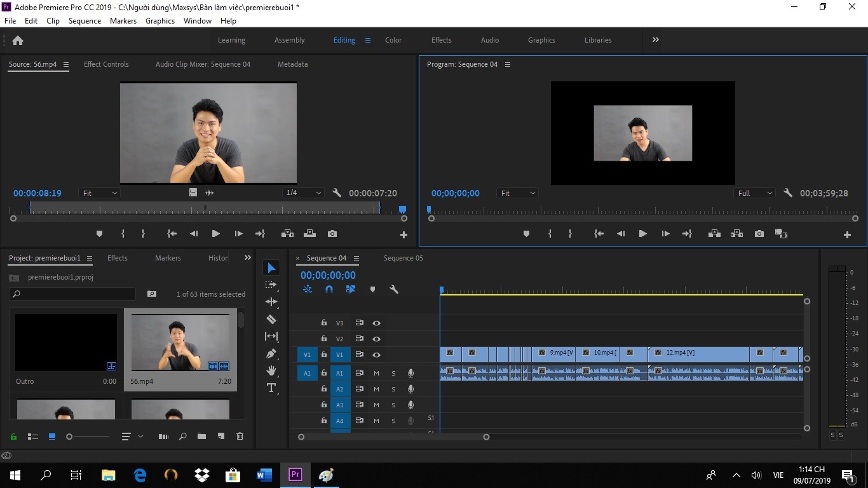Toggle V3 track output eye
The height and width of the screenshot is (488, 868).
[x=376, y=323]
